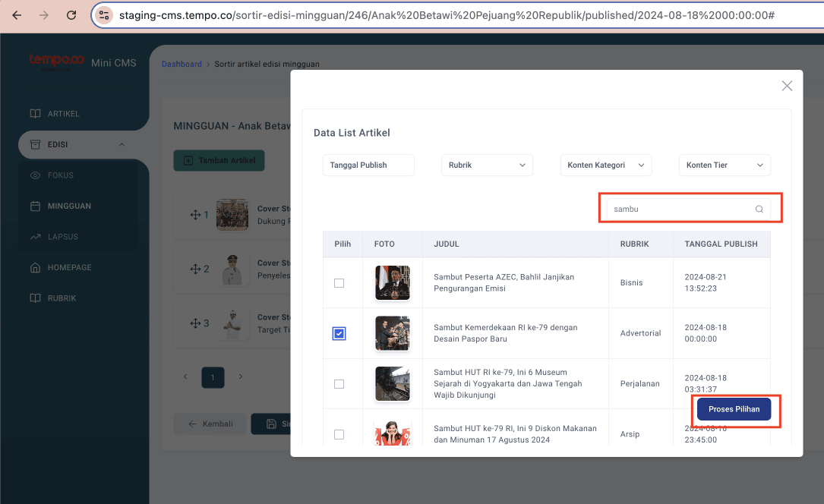Check the Sambut Peserta AZEC article
Image resolution: width=824 pixels, height=504 pixels.
coord(339,283)
